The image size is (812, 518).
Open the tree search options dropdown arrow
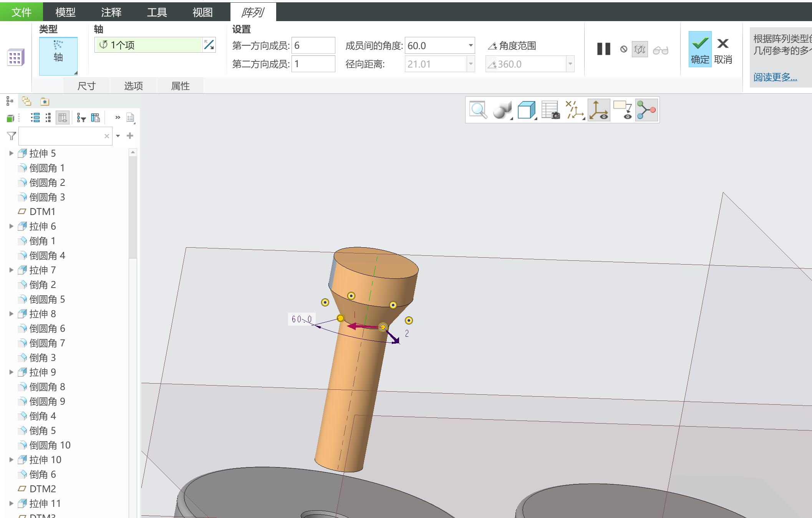(118, 136)
